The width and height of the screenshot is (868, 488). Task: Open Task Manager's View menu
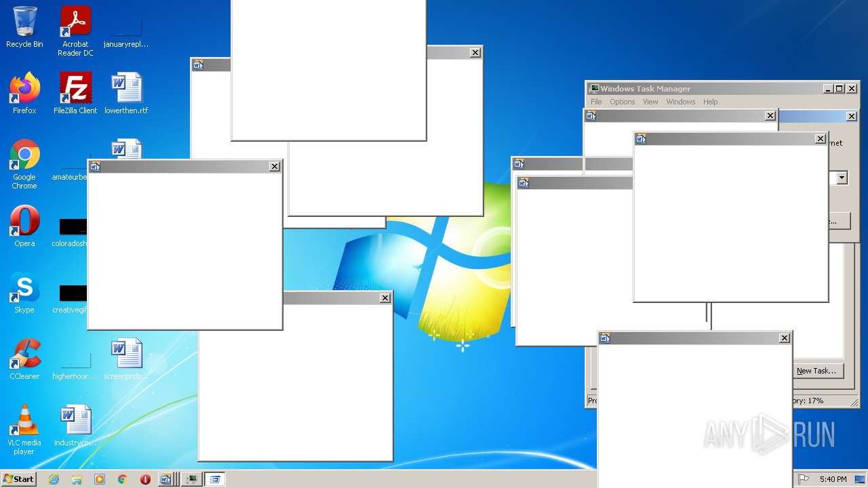[x=650, y=102]
